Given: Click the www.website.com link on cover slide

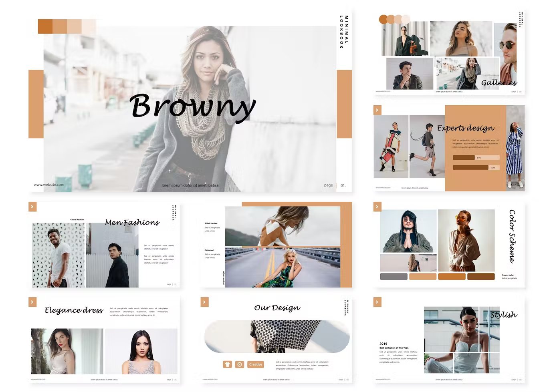Looking at the screenshot, I should click(x=49, y=185).
